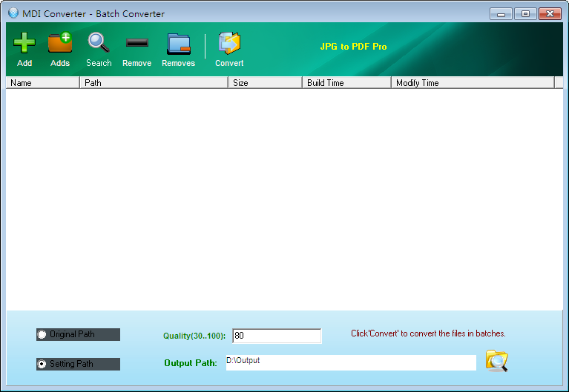Start batch conversion with Convert icon
This screenshot has height=392, width=569.
pyautogui.click(x=229, y=43)
